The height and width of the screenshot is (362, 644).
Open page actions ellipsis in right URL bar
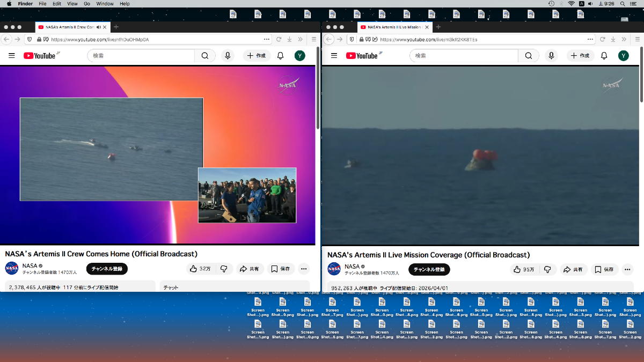point(590,39)
